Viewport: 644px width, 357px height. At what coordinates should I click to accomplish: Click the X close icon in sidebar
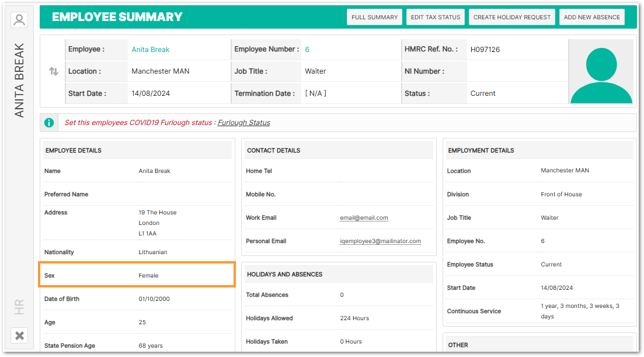tap(19, 335)
